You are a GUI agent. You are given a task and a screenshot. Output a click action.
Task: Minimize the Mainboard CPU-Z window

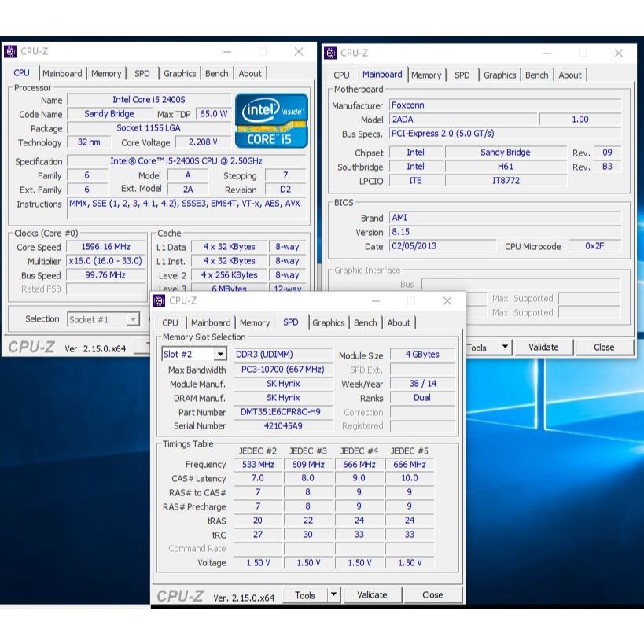click(547, 53)
